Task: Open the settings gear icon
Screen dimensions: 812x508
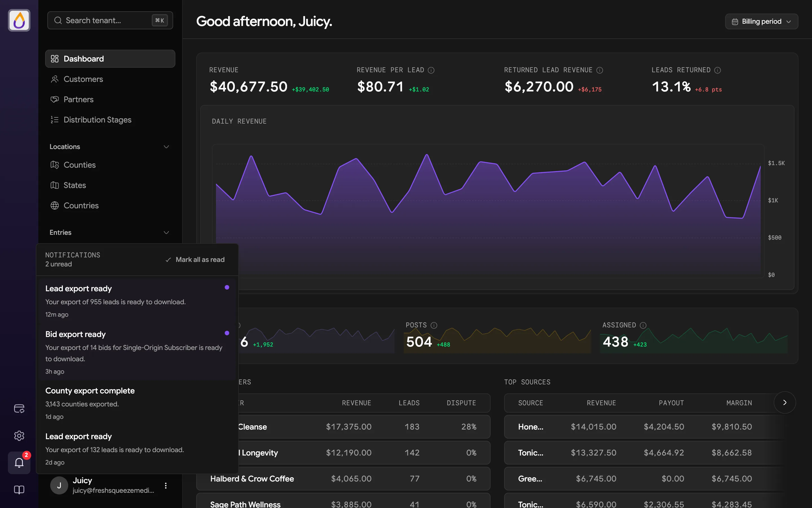Action: coord(19,435)
